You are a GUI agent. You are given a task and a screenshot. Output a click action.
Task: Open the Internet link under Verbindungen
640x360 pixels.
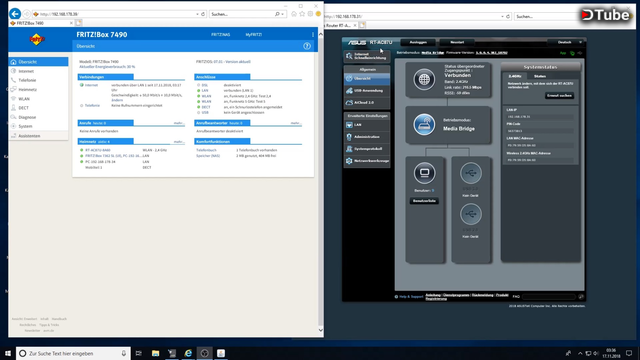91,85
